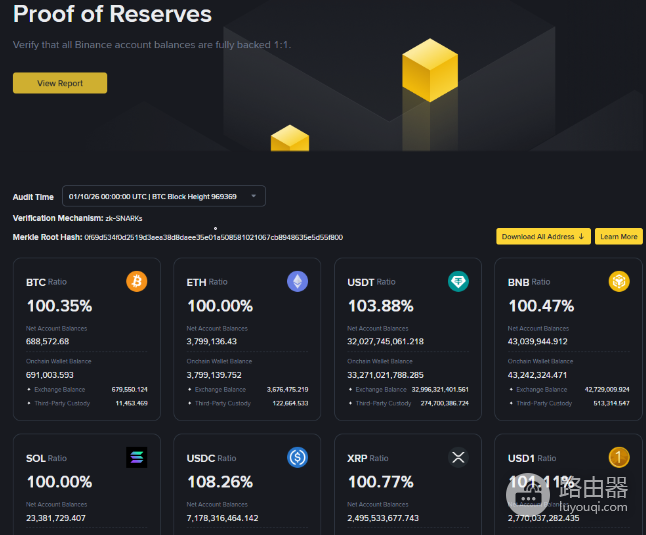
Task: Click the Ethereum icon on ETH card
Action: point(297,282)
